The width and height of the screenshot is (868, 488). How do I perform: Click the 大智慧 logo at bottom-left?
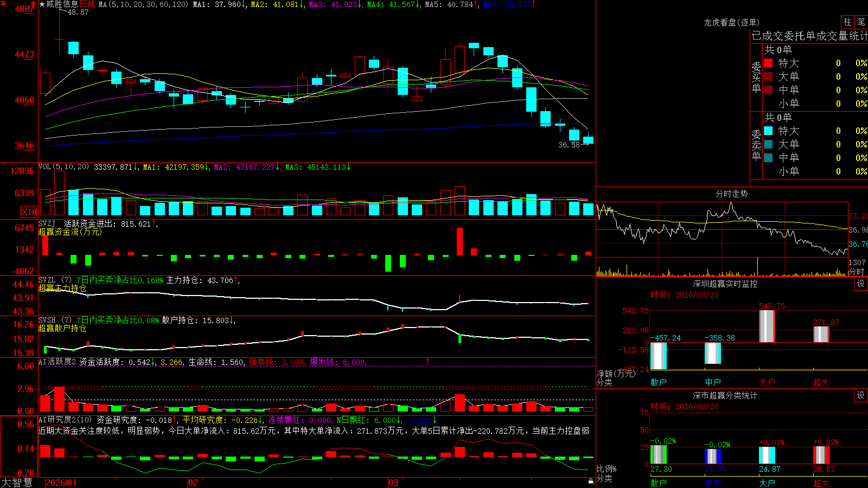click(16, 483)
